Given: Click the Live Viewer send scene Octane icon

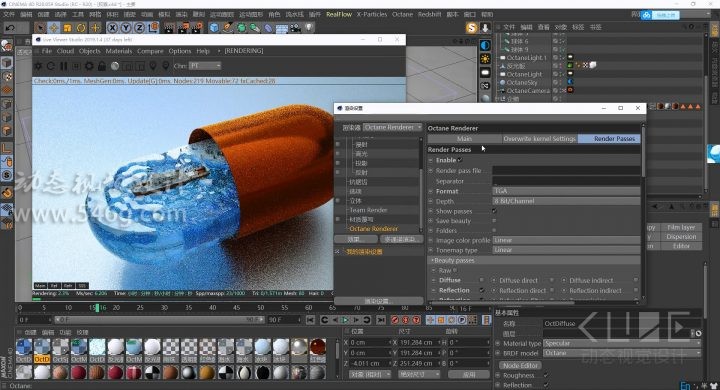Looking at the screenshot, I should pyautogui.click(x=38, y=66).
